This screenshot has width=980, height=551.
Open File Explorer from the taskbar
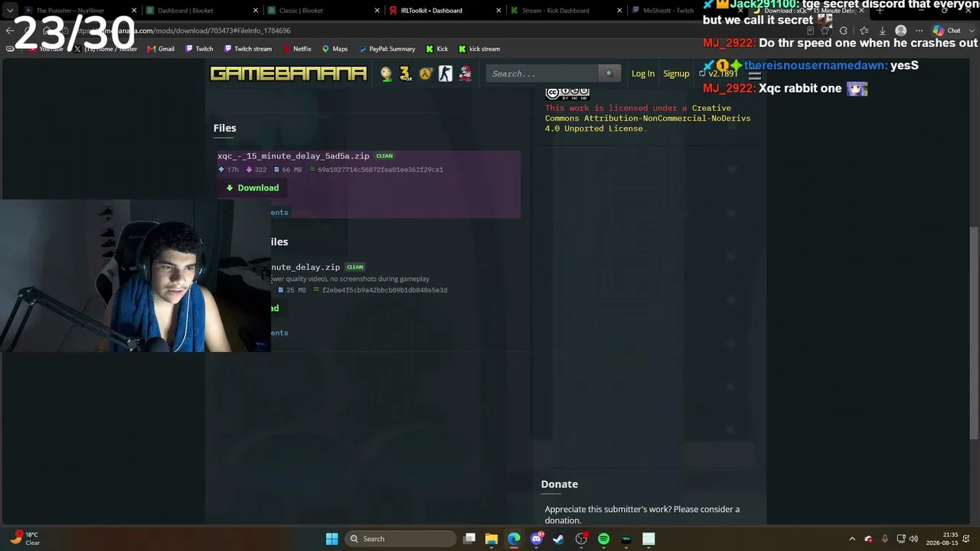tap(492, 539)
